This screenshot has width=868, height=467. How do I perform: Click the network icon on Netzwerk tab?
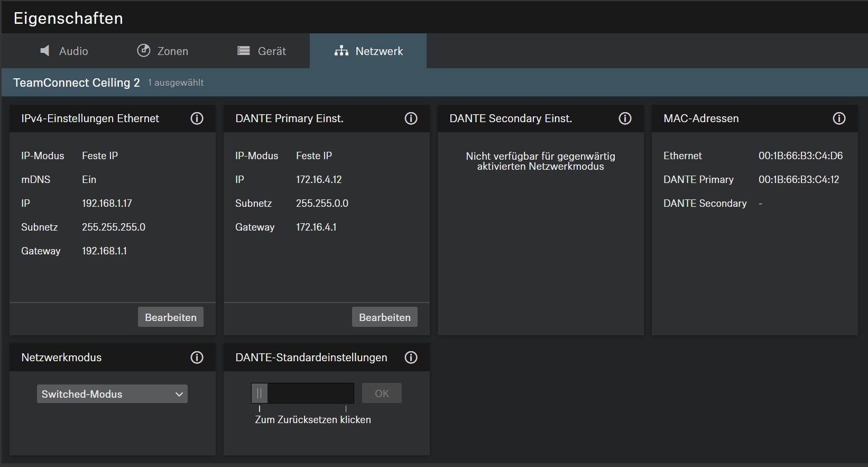(341, 51)
